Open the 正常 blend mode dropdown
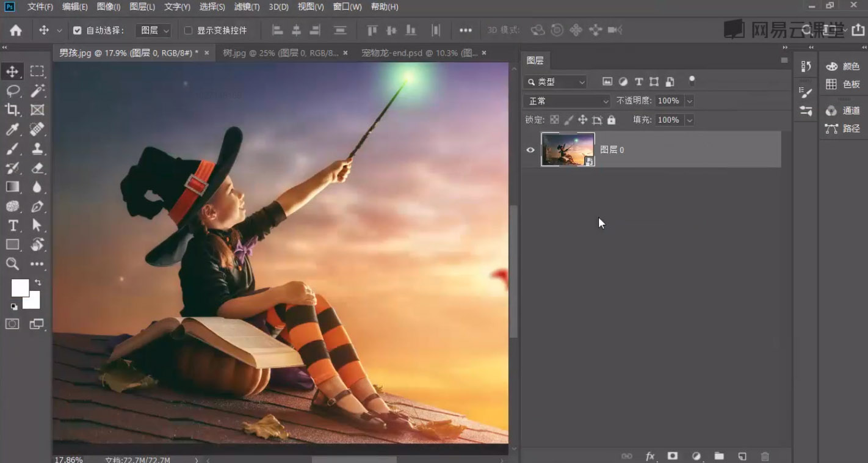 [x=567, y=101]
